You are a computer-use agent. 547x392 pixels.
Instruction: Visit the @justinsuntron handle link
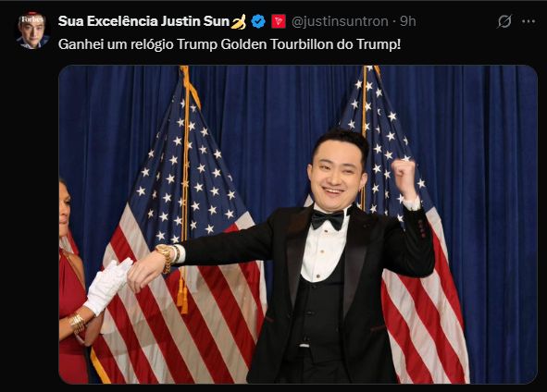tap(340, 21)
